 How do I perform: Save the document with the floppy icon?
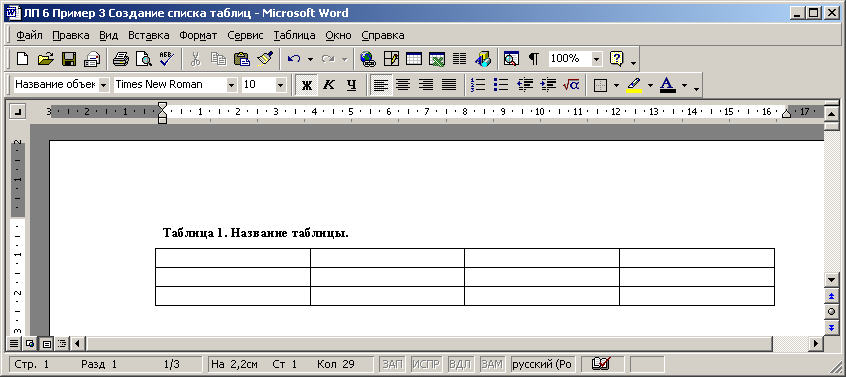pos(69,58)
